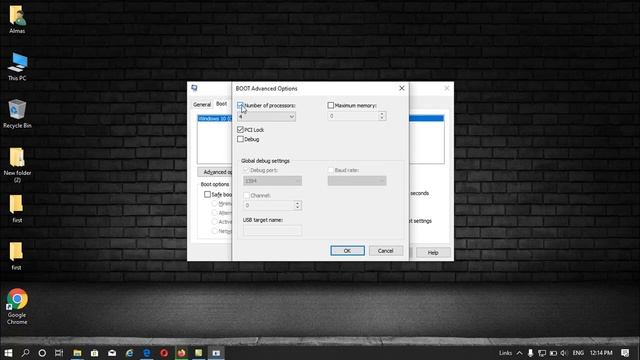Click the microphone tray icon
The height and width of the screenshot is (360, 640).
click(x=530, y=353)
